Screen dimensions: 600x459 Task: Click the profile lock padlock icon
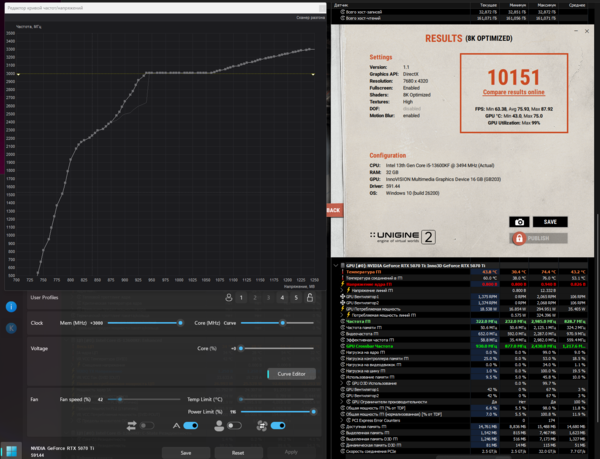(x=310, y=297)
